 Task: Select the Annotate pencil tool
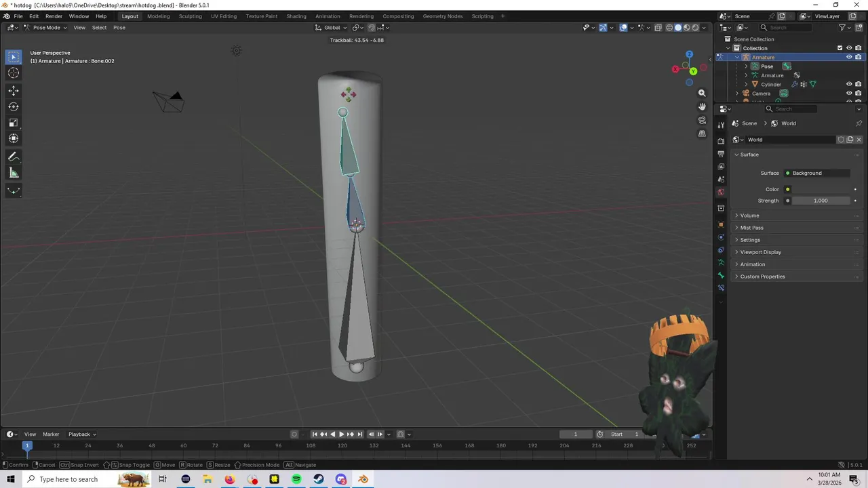click(14, 157)
